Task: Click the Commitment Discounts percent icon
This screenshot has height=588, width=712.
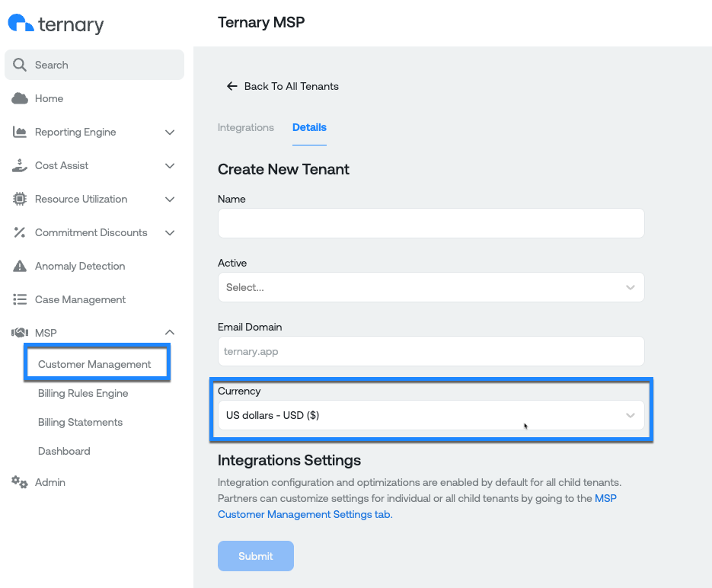Action: (20, 232)
